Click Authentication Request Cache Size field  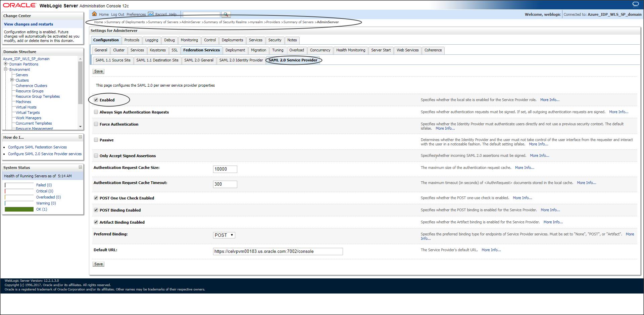[225, 169]
